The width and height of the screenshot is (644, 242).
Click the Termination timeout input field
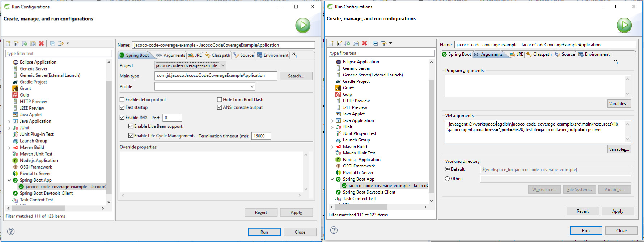261,136
